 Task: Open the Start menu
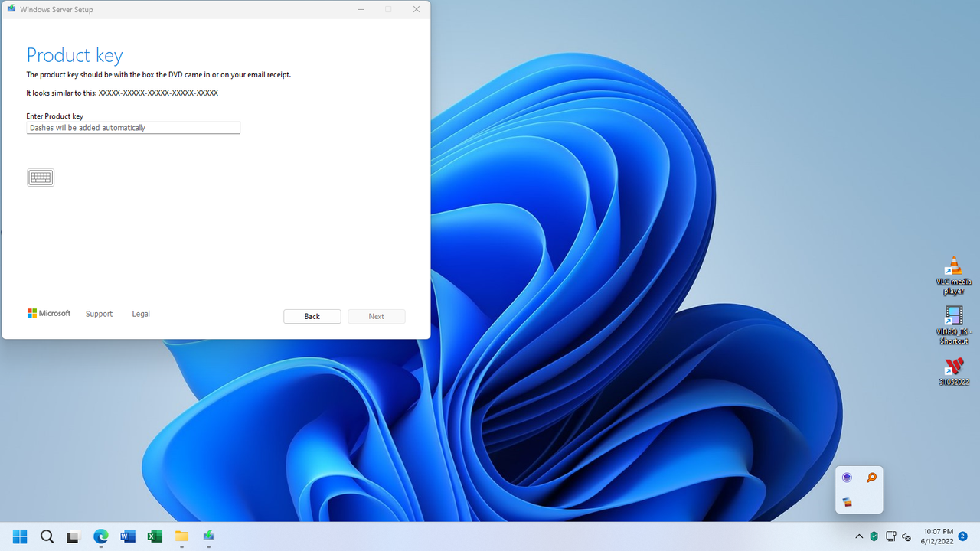pyautogui.click(x=19, y=536)
